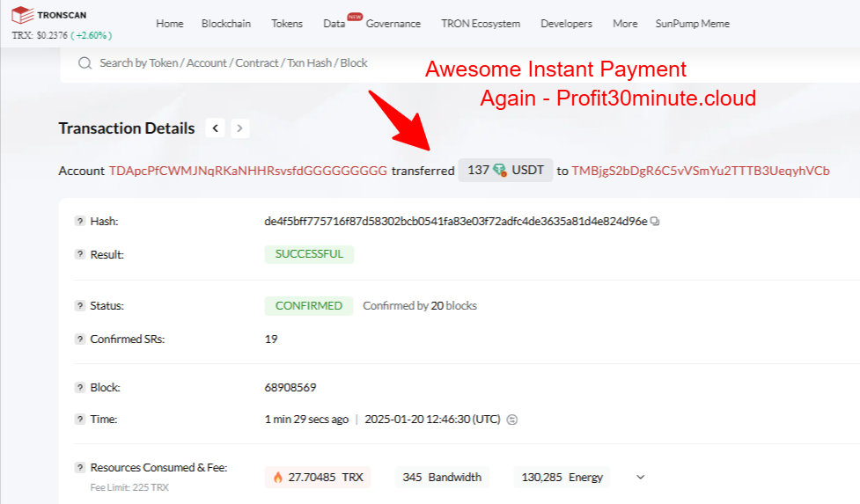Click Confirmed SRs value 19
The height and width of the screenshot is (504, 860).
pos(271,340)
